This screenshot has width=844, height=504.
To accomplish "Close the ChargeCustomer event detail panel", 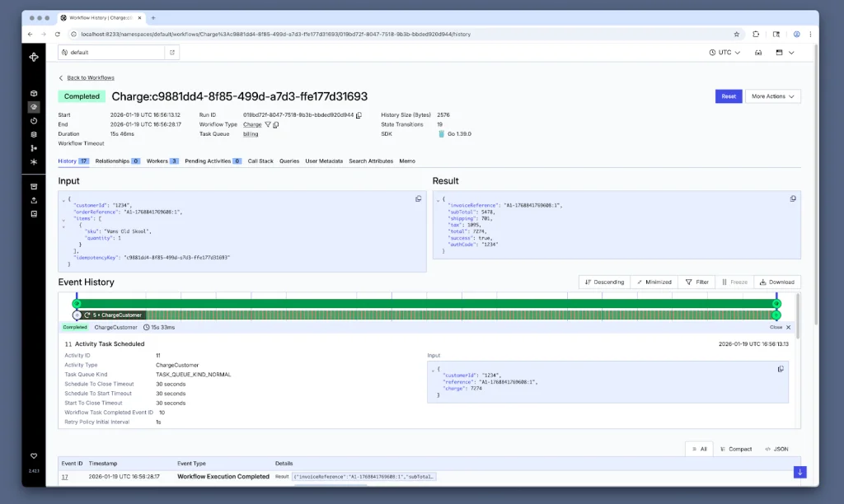I will [778, 326].
